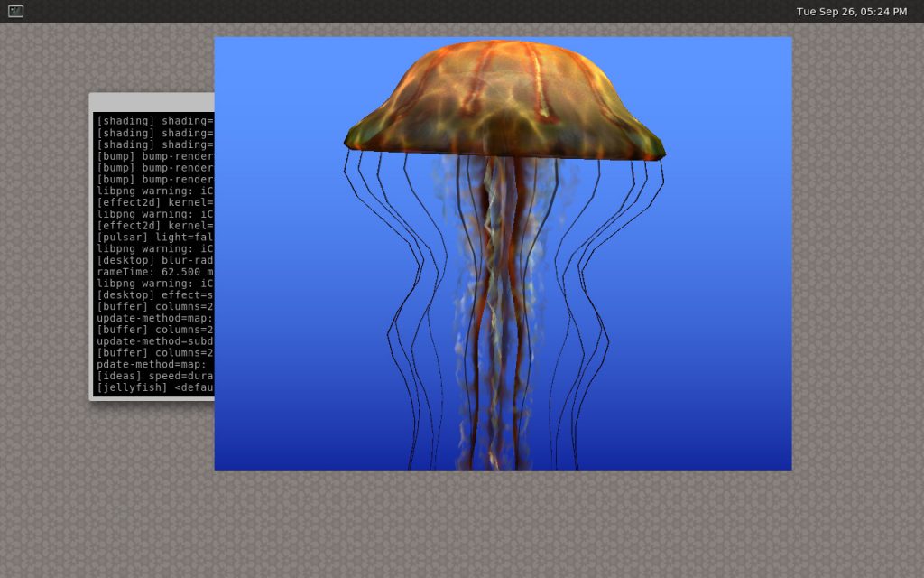The width and height of the screenshot is (924, 578).
Task: Click the "[jellyfish] <defau" terminal line
Action: pos(155,387)
